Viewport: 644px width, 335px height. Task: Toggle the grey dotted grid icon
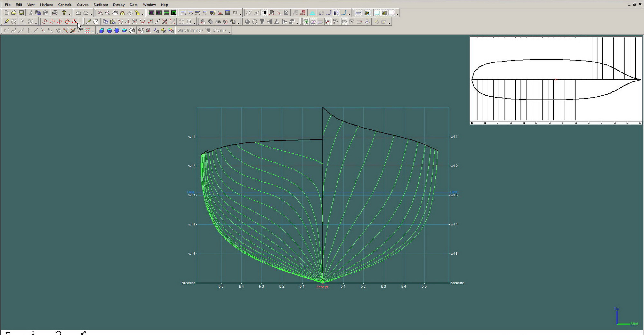(x=392, y=13)
